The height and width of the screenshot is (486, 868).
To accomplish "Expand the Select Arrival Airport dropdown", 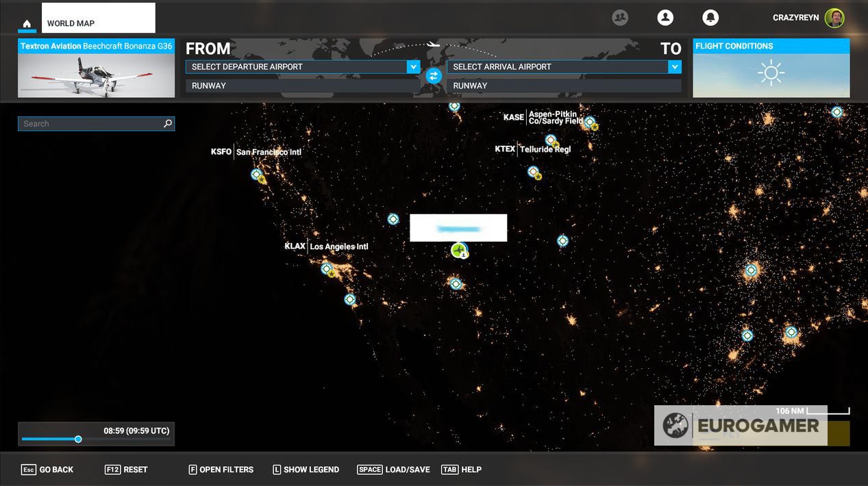I will coord(674,66).
